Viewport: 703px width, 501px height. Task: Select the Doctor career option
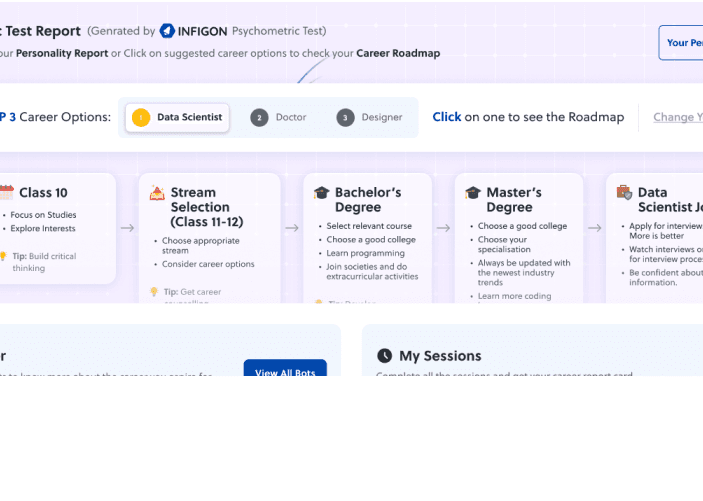pyautogui.click(x=278, y=118)
